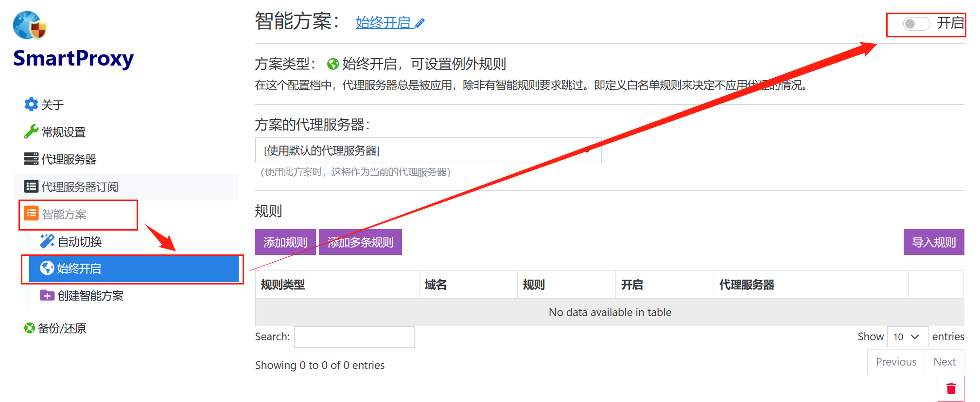Click the 代理服务器订阅 list icon
This screenshot has width=980, height=402.
pos(31,186)
